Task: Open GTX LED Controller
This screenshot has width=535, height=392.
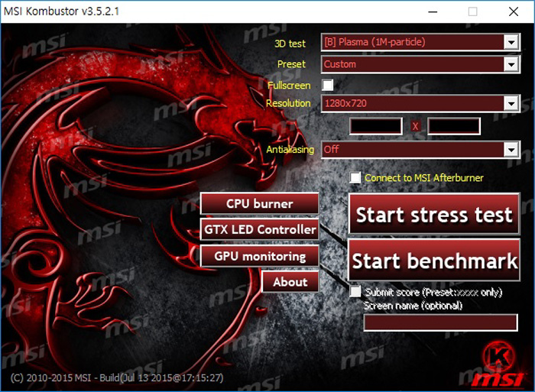Action: click(260, 229)
